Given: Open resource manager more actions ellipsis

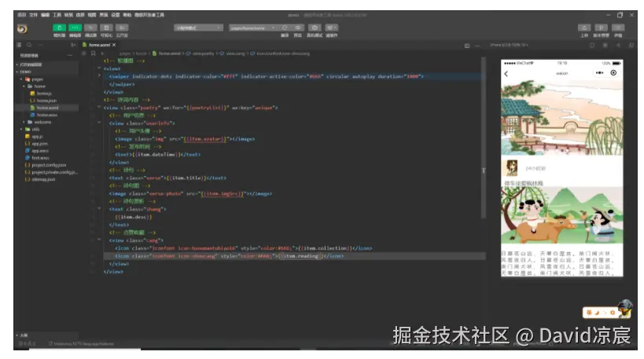Looking at the screenshot, I should point(70,55).
